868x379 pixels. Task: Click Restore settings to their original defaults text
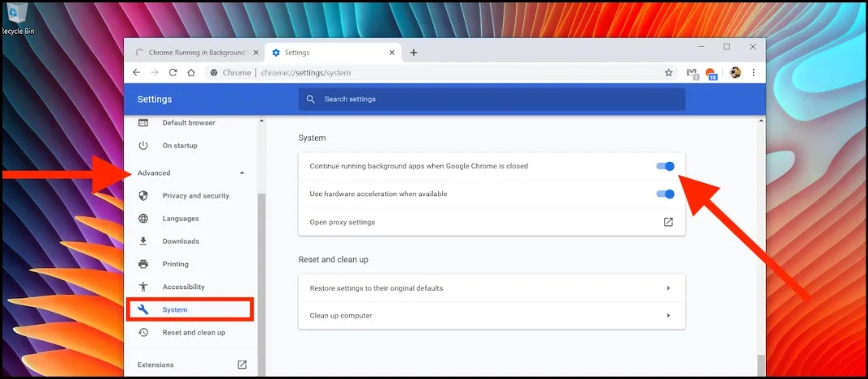(x=377, y=288)
